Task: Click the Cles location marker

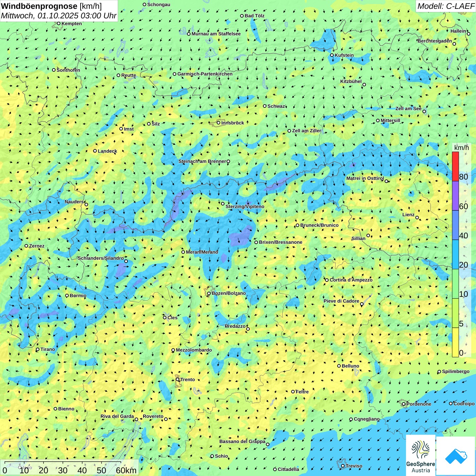Action: tap(165, 318)
